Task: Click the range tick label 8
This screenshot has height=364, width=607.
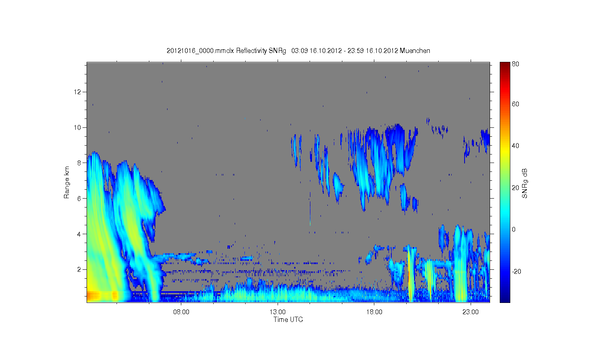Action: pos(80,163)
